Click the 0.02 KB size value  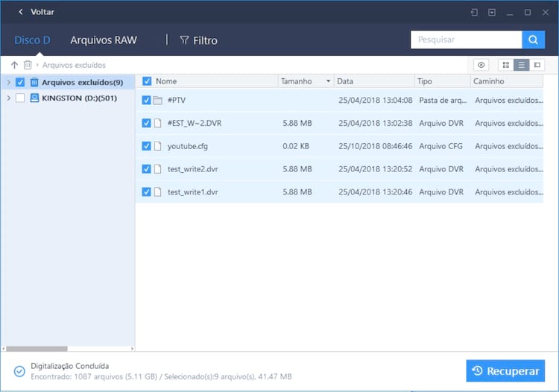tap(296, 146)
